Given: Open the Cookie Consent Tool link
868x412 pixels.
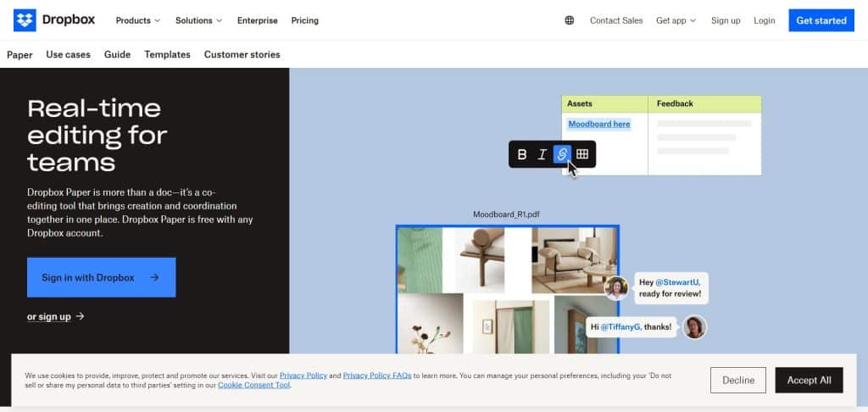Looking at the screenshot, I should [x=253, y=385].
